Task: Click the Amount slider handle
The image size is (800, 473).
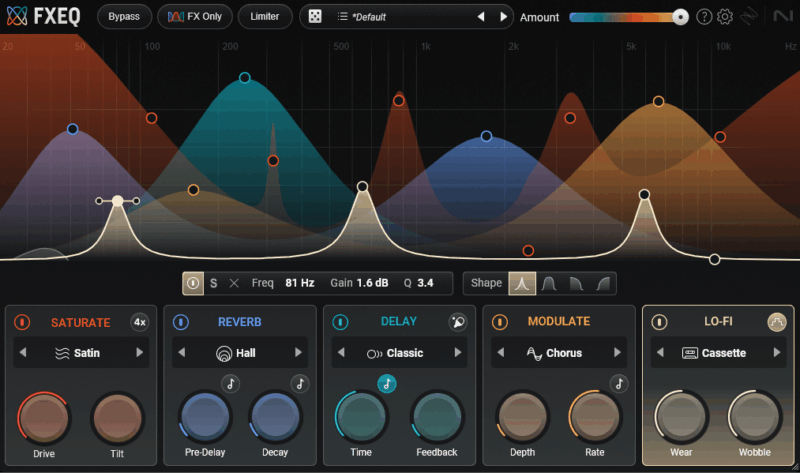Action: [x=680, y=17]
